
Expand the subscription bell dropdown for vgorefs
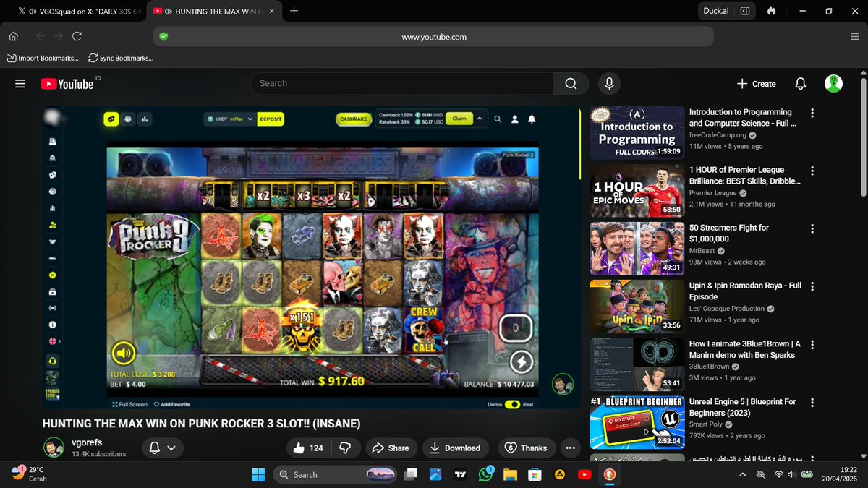point(162,448)
